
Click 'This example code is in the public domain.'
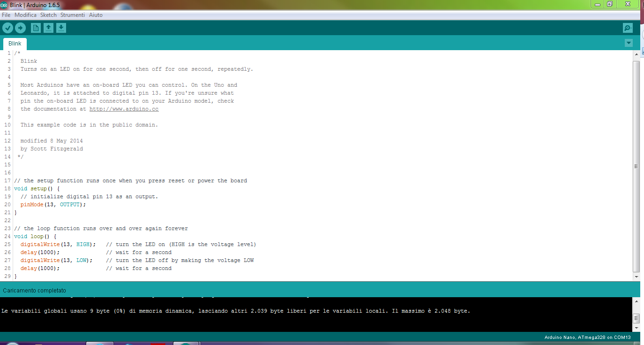90,125
